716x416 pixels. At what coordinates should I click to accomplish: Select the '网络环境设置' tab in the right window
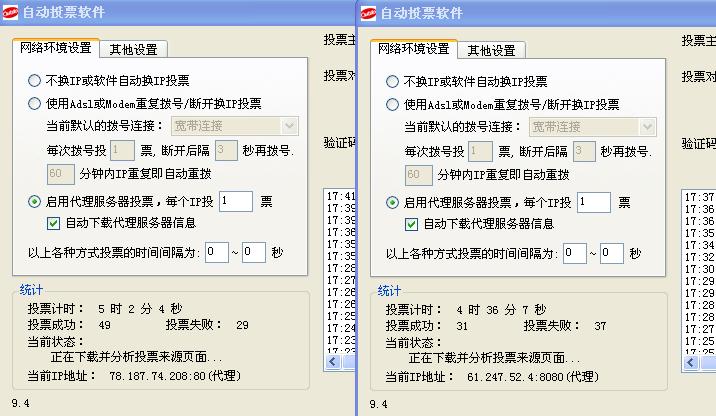(414, 49)
